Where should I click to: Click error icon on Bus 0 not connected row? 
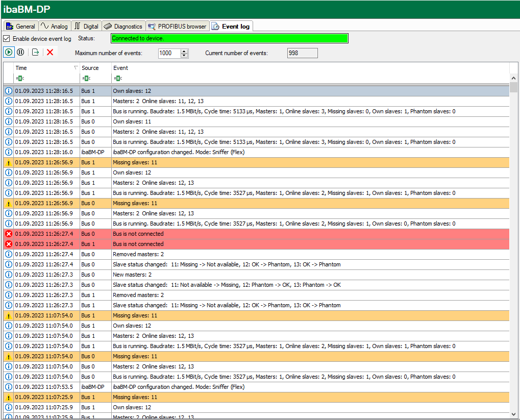point(9,234)
